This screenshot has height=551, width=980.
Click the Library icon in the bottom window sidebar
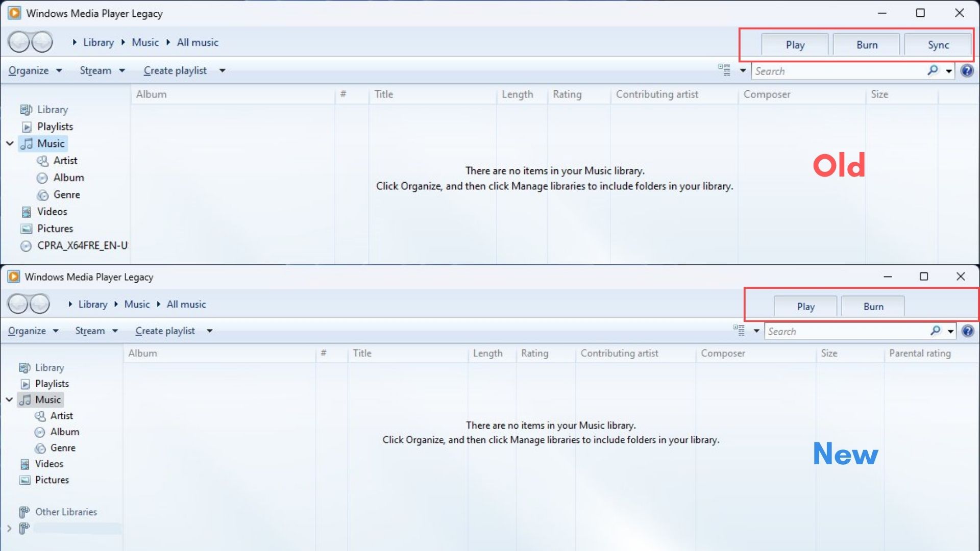click(24, 368)
